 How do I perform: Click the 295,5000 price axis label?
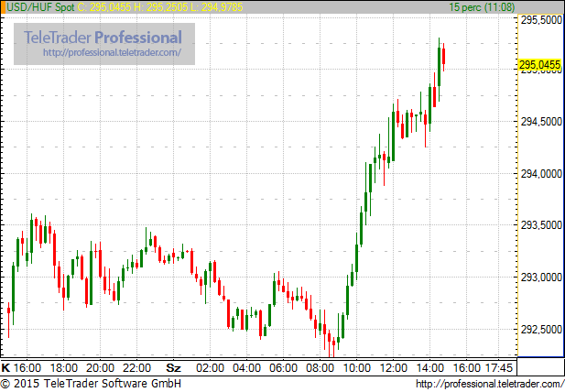click(541, 20)
